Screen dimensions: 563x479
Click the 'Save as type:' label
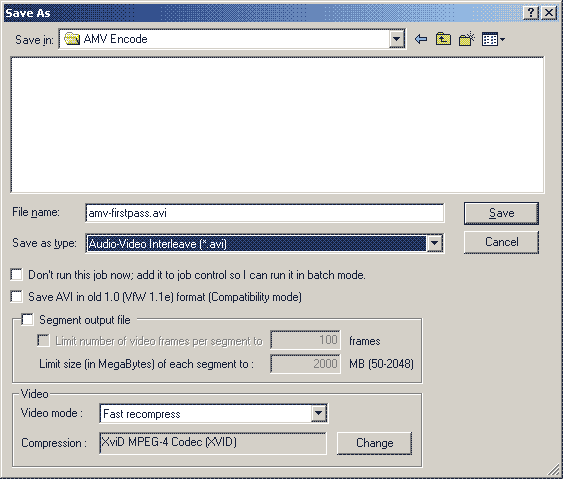pyautogui.click(x=45, y=243)
